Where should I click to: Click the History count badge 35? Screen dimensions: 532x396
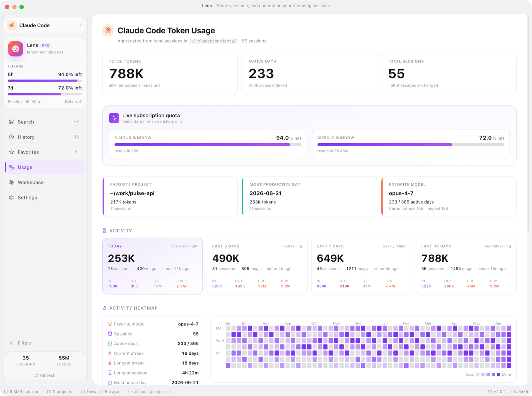click(x=76, y=137)
